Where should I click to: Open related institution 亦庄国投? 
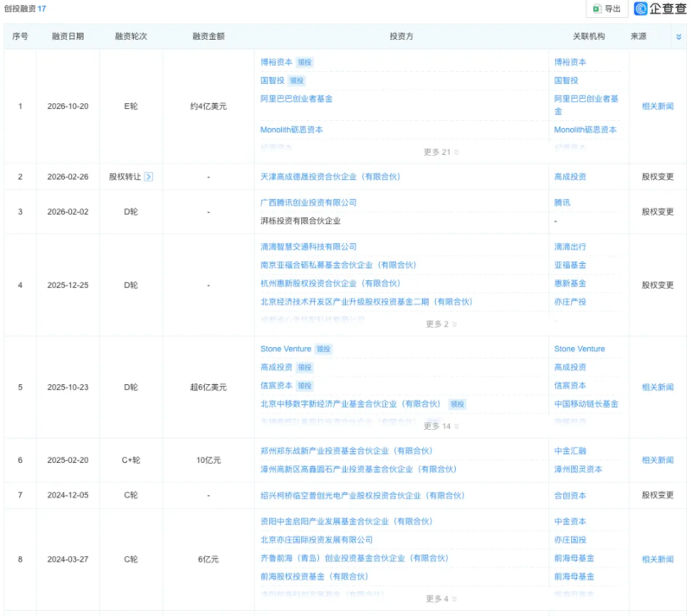tap(570, 540)
